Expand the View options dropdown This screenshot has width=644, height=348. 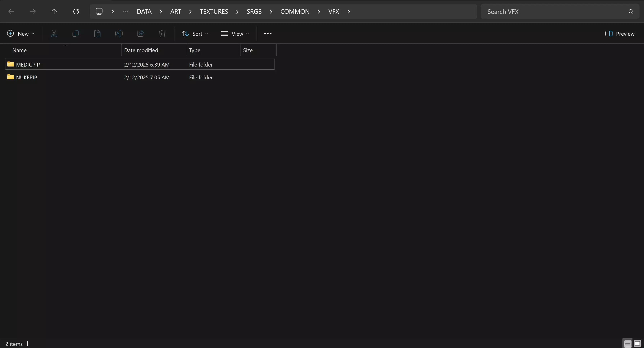coord(235,34)
